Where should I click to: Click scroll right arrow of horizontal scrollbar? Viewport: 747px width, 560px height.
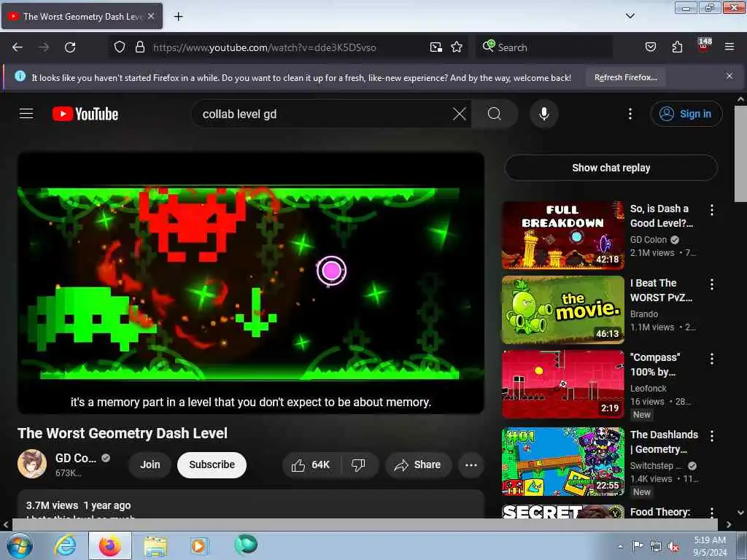(x=729, y=524)
